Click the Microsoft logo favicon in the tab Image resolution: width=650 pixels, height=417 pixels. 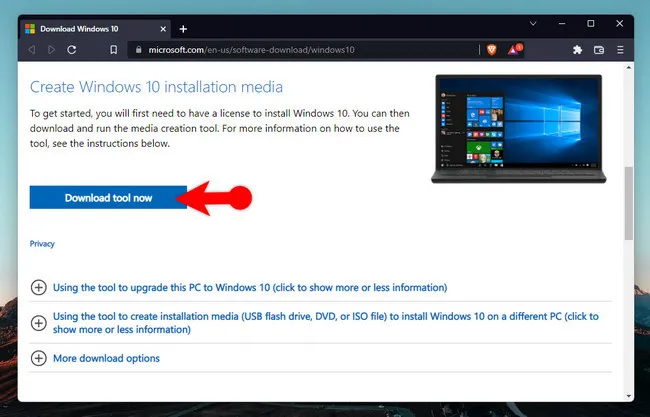coord(30,29)
